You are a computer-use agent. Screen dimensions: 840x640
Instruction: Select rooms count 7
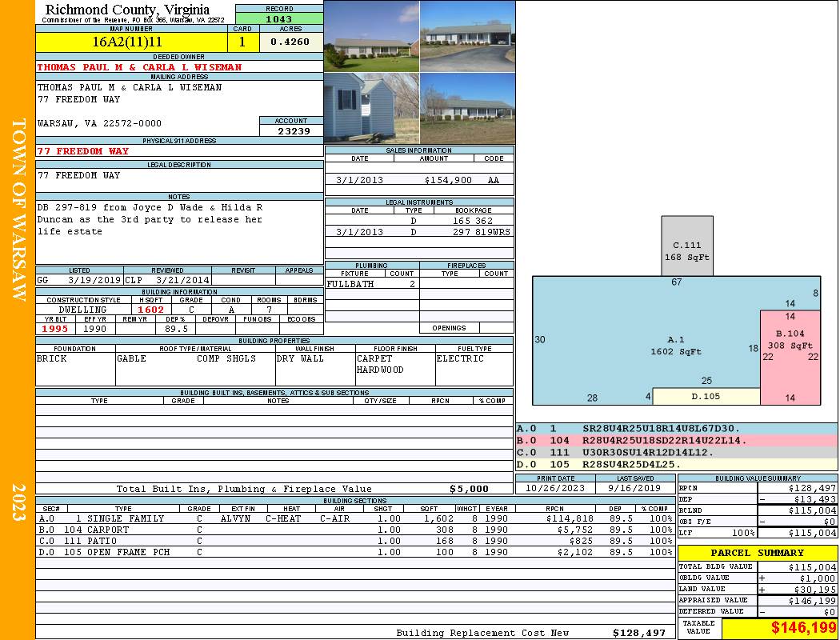(x=269, y=310)
